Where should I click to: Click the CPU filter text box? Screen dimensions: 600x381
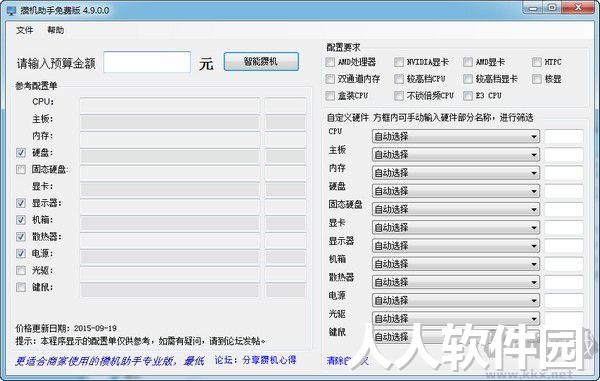pos(564,137)
